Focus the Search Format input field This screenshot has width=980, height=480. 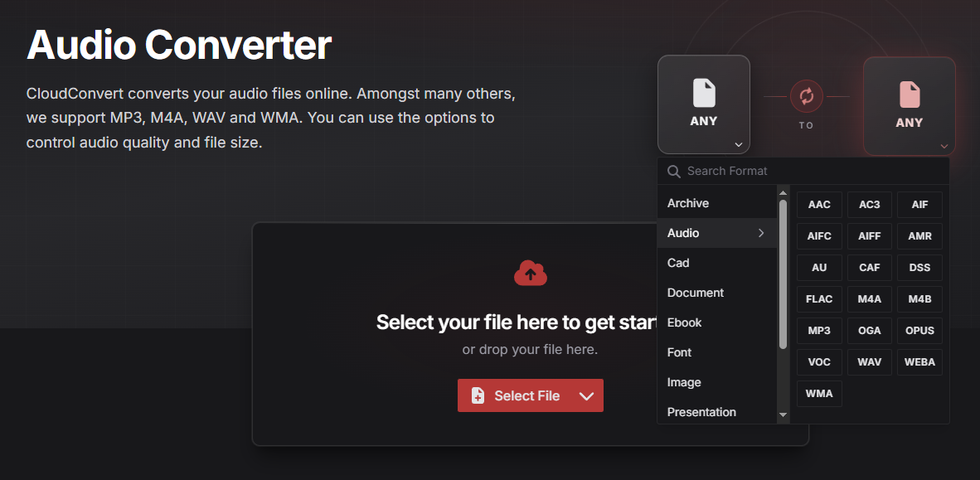(x=803, y=172)
